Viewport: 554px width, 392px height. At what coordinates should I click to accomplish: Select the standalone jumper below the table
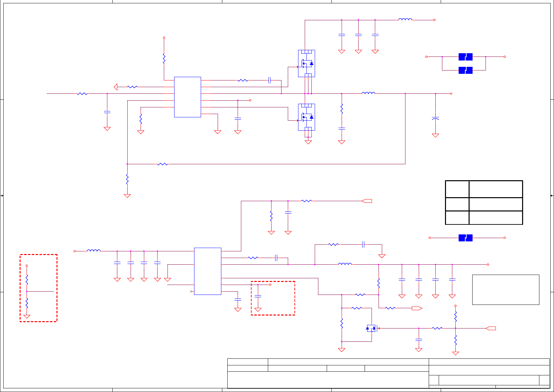coord(466,238)
